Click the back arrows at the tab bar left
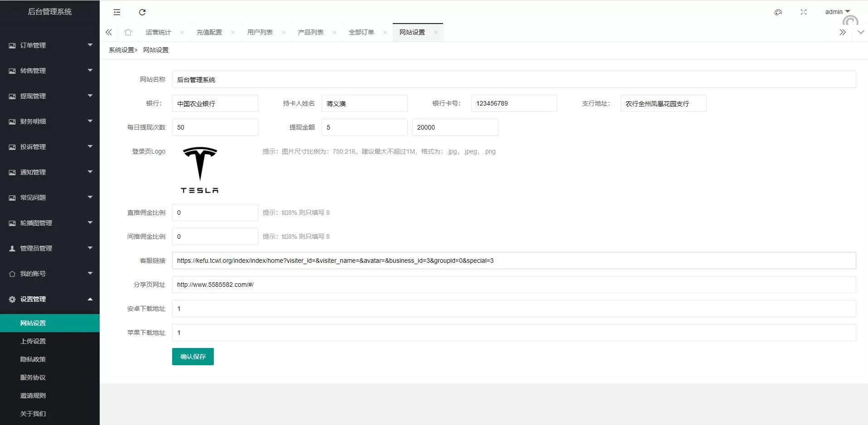This screenshot has width=868, height=425. [x=108, y=32]
